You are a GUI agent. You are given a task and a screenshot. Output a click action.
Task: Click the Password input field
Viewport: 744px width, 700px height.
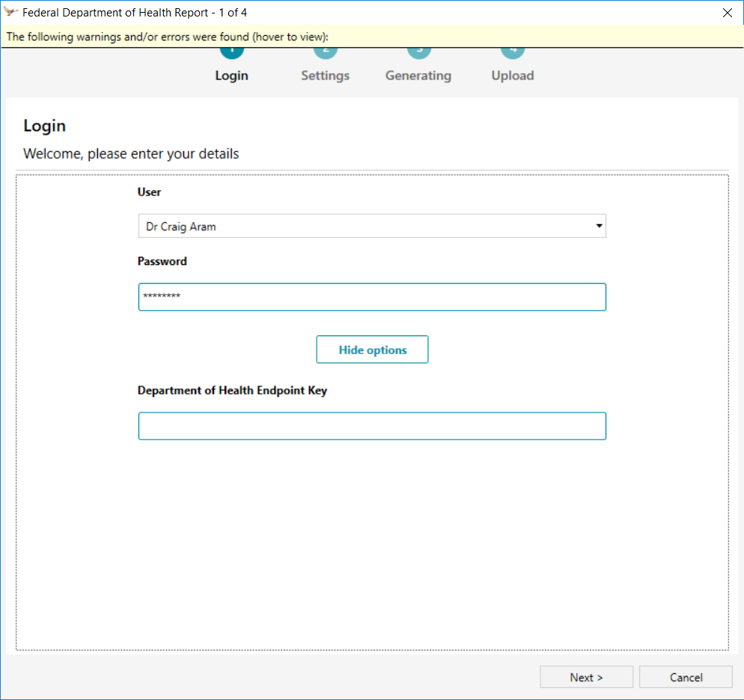(372, 296)
